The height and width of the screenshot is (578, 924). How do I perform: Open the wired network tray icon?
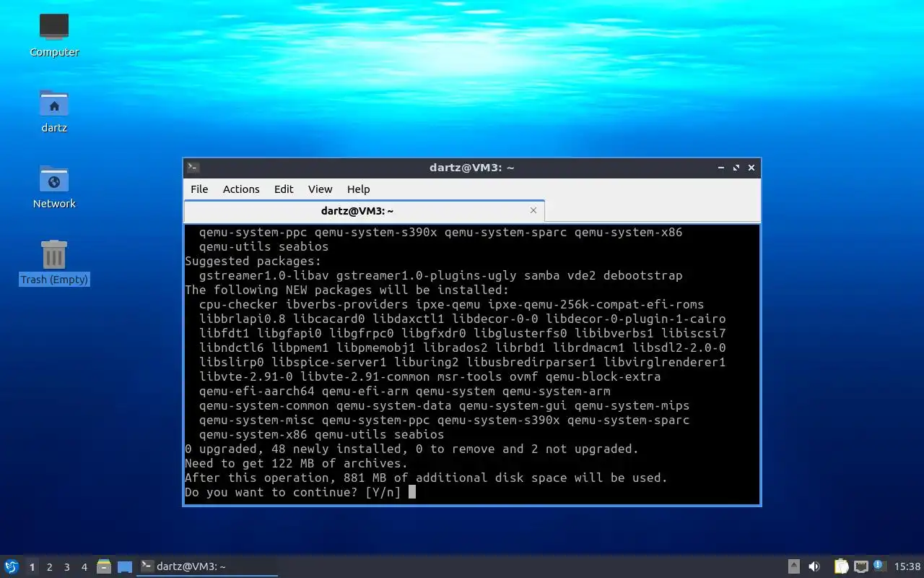pos(860,566)
